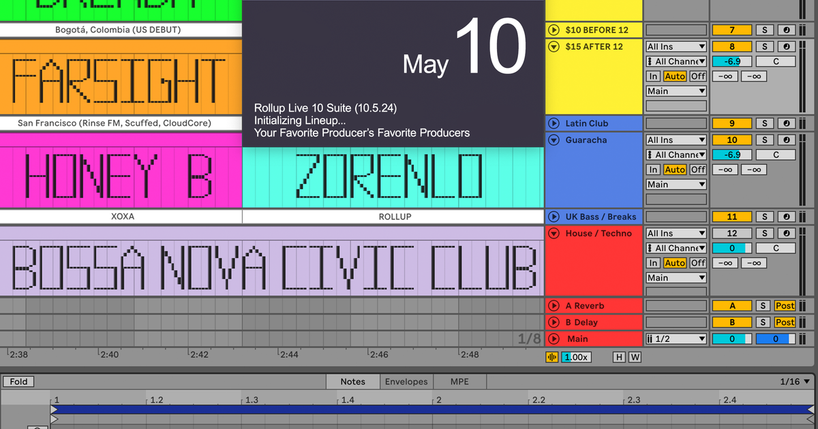The height and width of the screenshot is (429, 818).
Task: Unfold the $10 BEFORE 12 track
Action: (x=554, y=30)
